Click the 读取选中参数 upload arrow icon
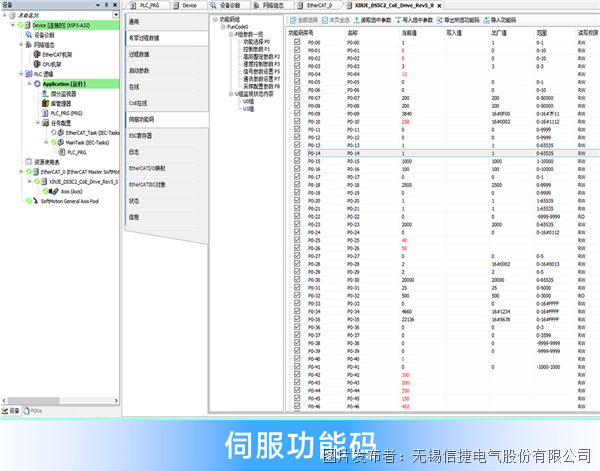 click(356, 20)
